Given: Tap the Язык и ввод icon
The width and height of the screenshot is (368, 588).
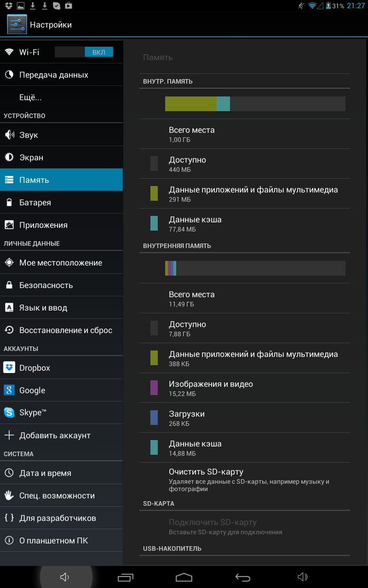Looking at the screenshot, I should 9,307.
